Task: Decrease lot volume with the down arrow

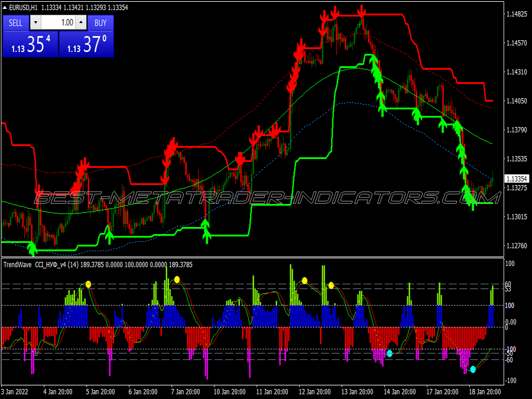Action: (35, 22)
